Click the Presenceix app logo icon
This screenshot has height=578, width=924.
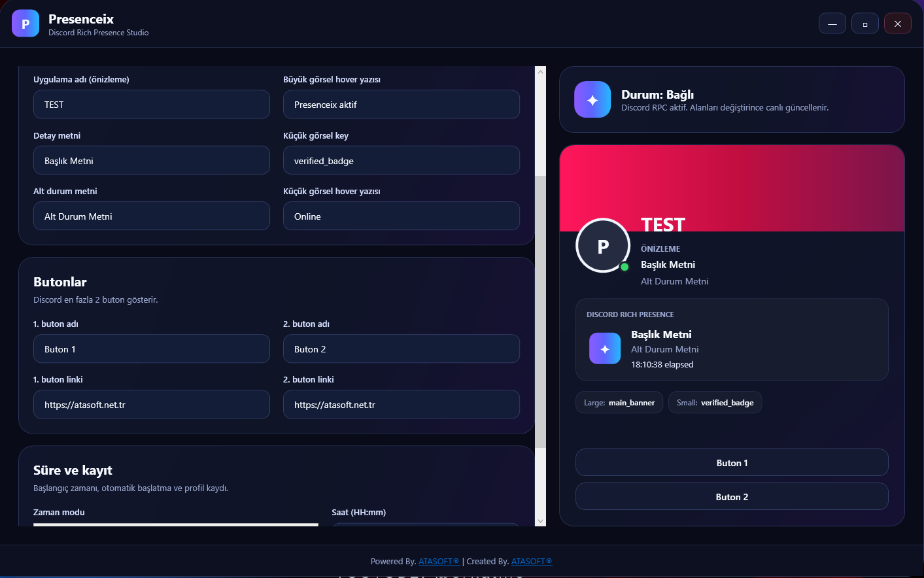point(26,24)
